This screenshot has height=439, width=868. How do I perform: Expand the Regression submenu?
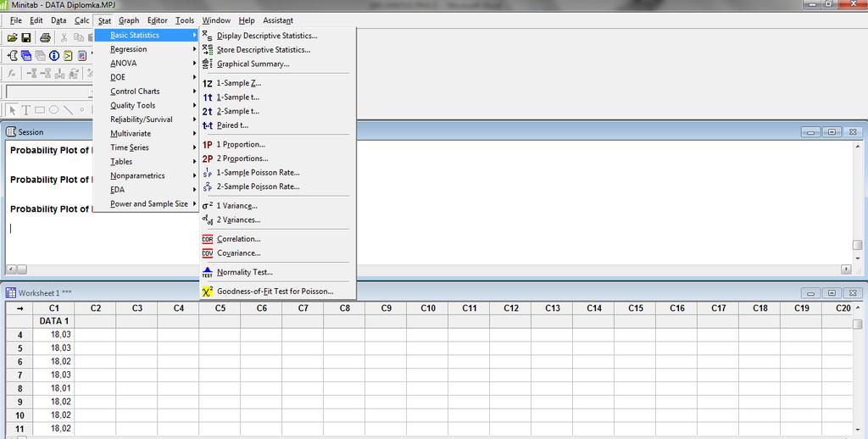[146, 49]
